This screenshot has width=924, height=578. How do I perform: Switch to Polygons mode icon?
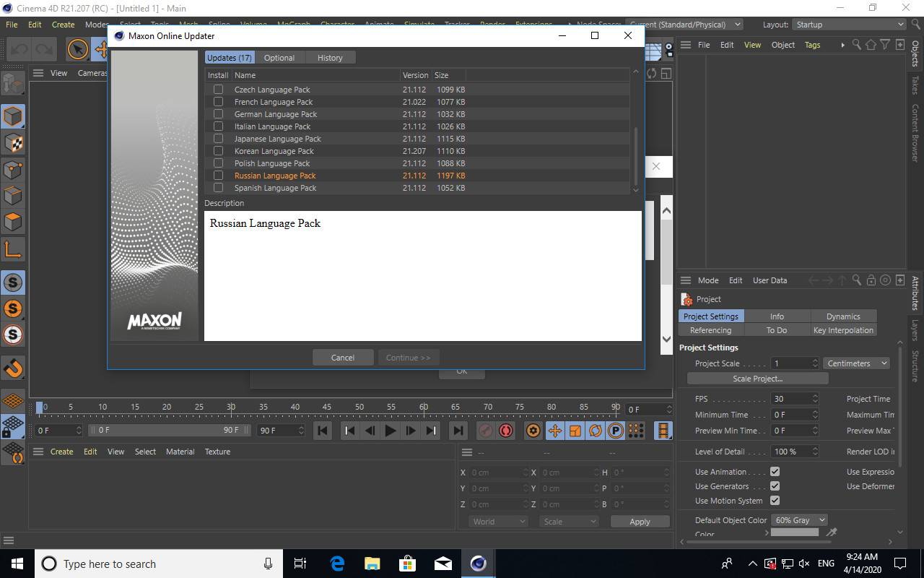tap(13, 222)
